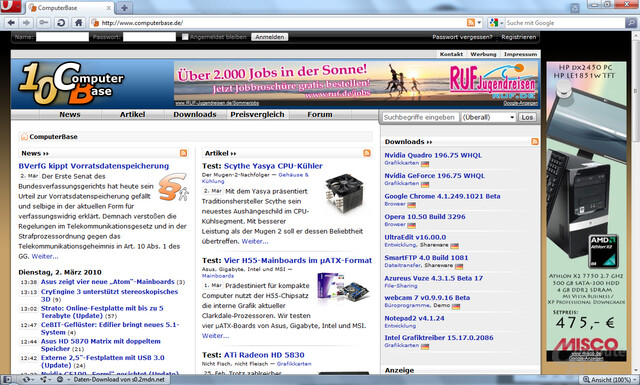Open the Google search engine selector
The width and height of the screenshot is (640, 385).
496,23
